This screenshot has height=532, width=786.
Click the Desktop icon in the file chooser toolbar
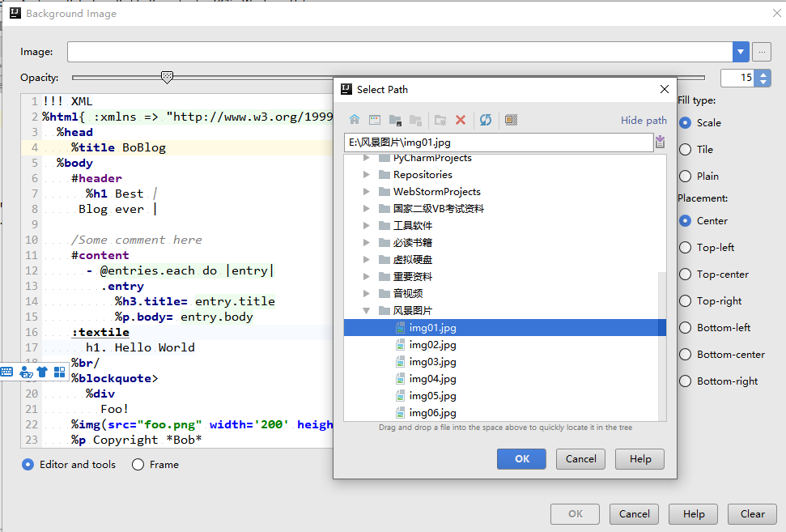pos(375,120)
